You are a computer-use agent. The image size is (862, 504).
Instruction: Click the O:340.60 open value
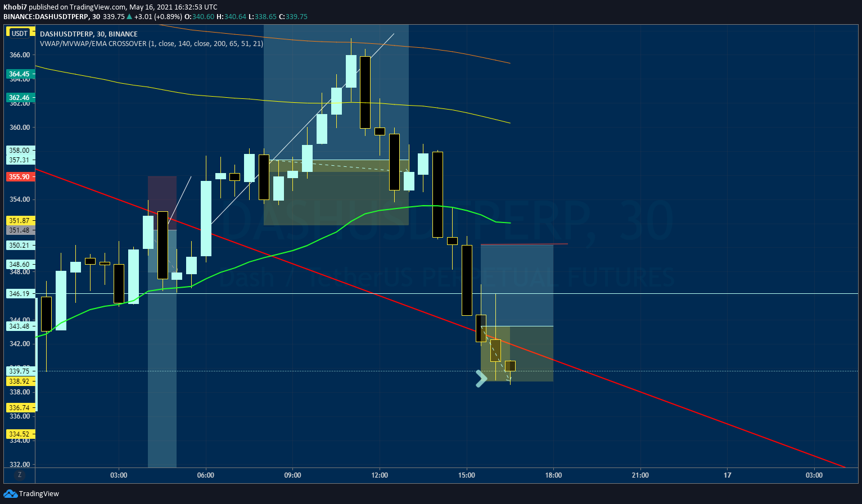[199, 16]
